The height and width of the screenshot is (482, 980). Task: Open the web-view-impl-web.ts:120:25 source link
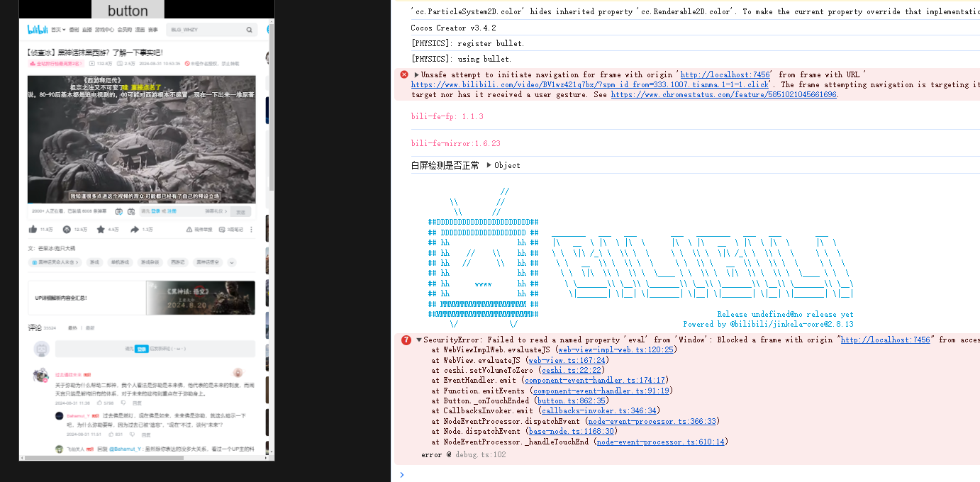click(x=616, y=349)
